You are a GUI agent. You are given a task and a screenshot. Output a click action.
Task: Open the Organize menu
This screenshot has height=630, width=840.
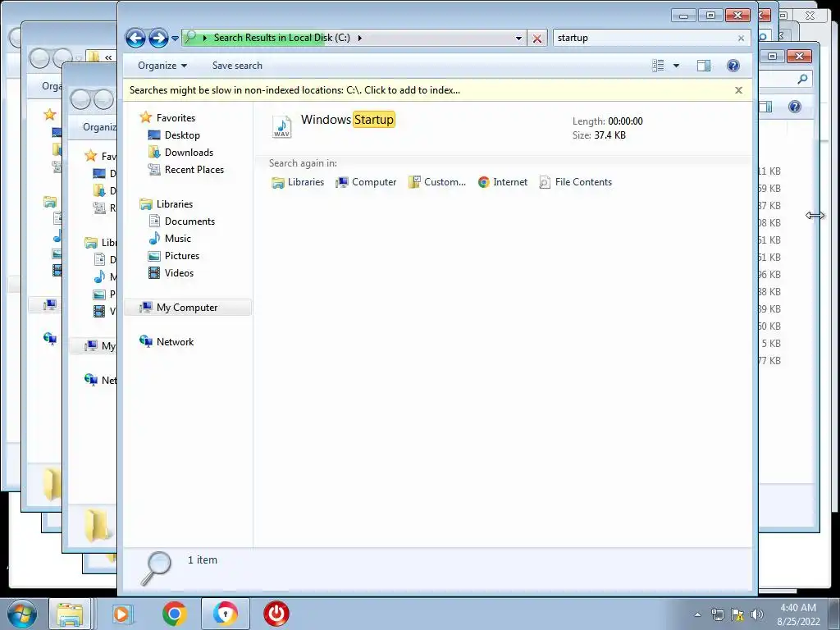[162, 66]
